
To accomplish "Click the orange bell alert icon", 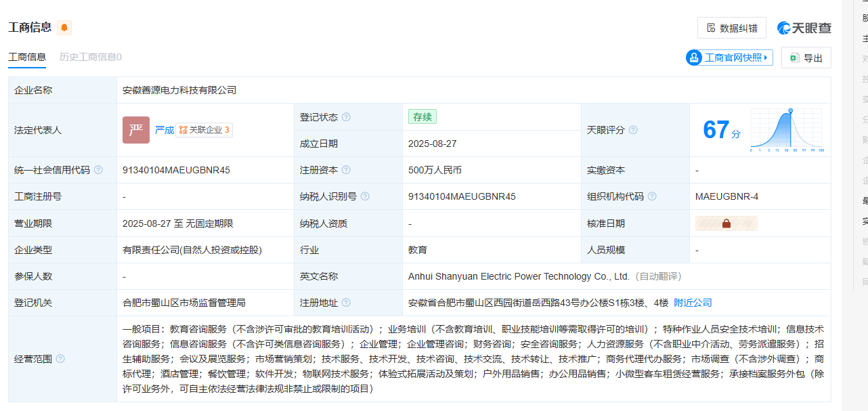I will [x=64, y=28].
